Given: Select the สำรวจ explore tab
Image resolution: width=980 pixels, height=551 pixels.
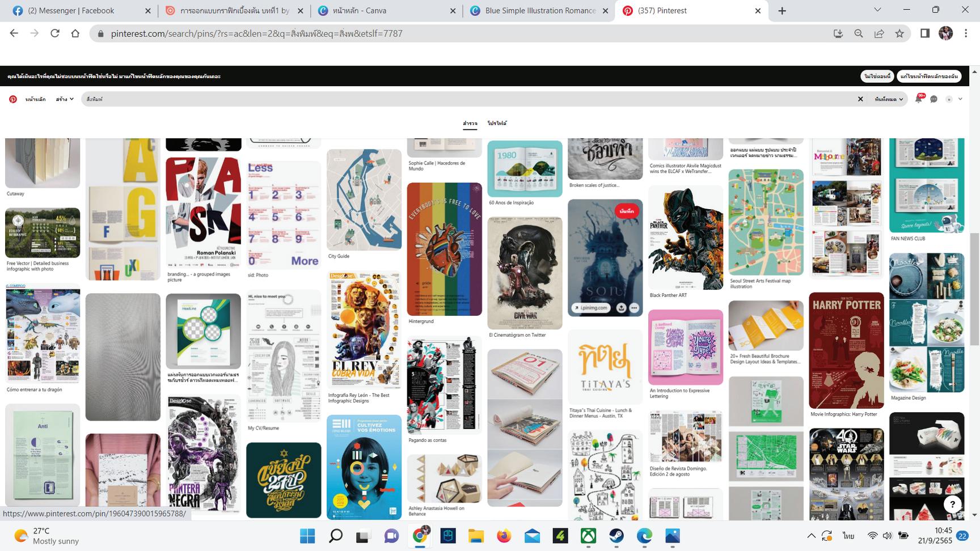Looking at the screenshot, I should click(x=470, y=124).
